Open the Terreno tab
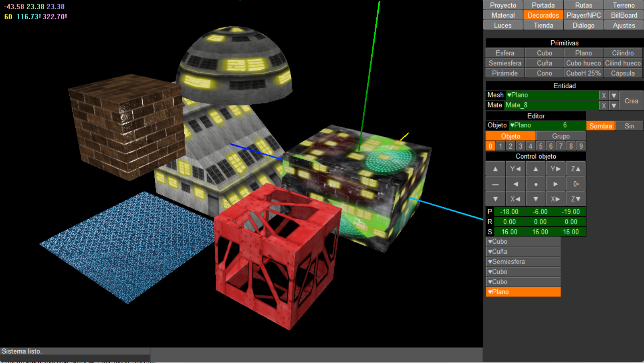 coord(623,5)
